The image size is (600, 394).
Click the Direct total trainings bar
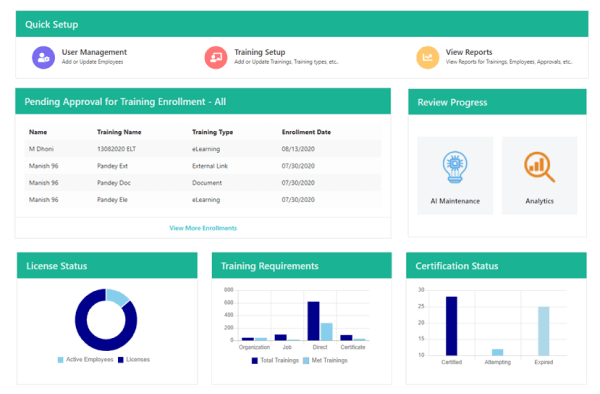(313, 321)
